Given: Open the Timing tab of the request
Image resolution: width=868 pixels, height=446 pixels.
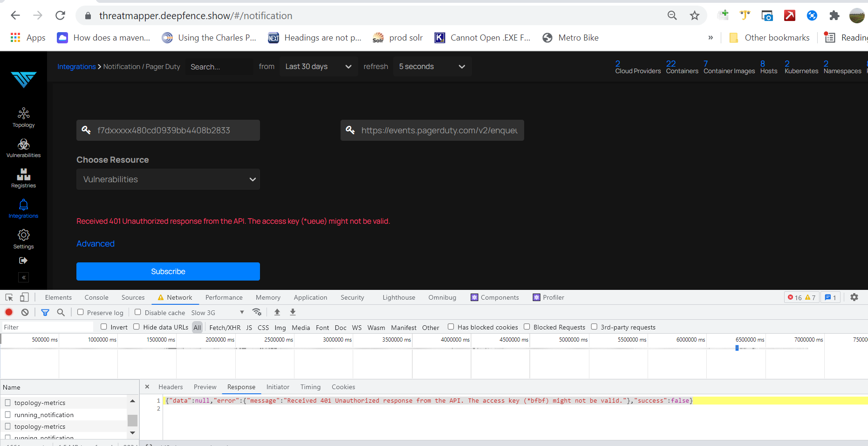Looking at the screenshot, I should point(310,387).
